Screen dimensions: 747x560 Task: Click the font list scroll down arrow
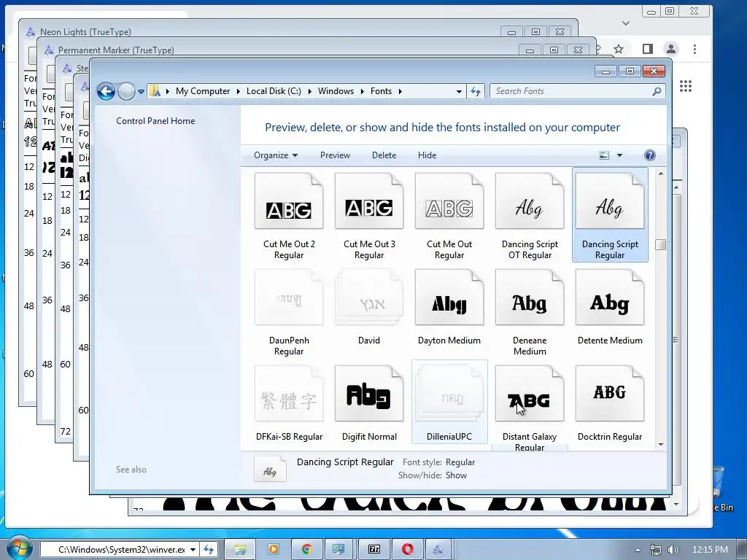(x=661, y=444)
